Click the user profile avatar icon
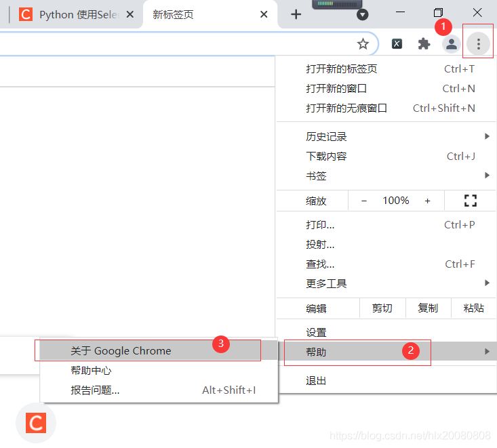Viewport: 497px width, 448px height. tap(451, 44)
